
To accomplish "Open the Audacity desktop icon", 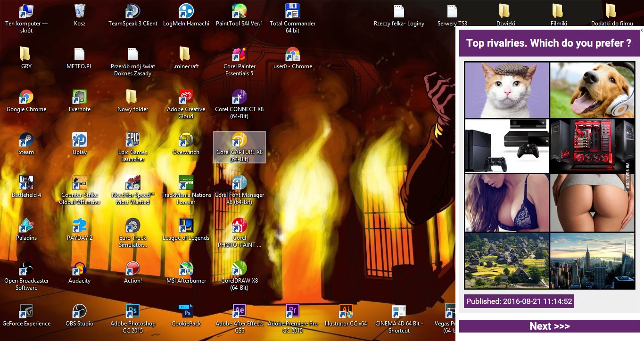I will (x=79, y=269).
